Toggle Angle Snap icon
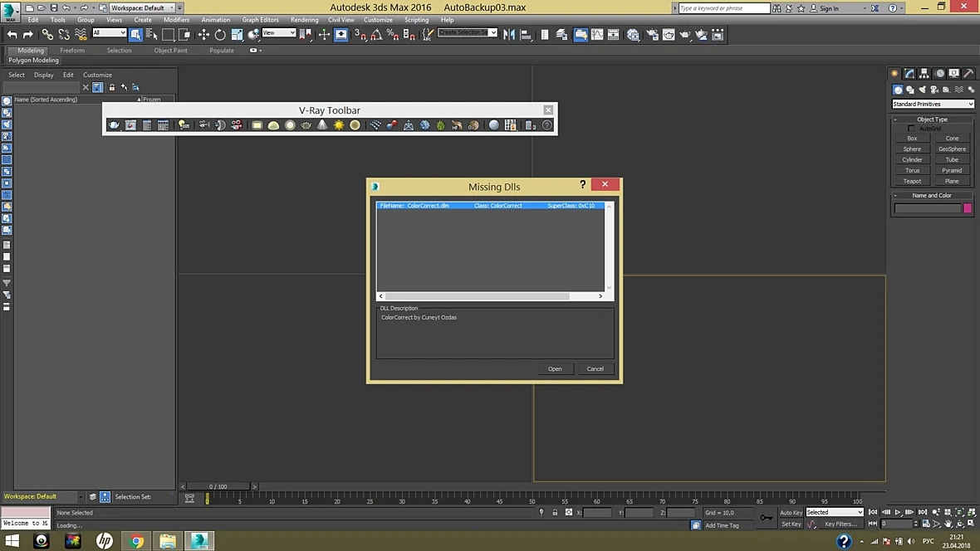 pyautogui.click(x=376, y=35)
